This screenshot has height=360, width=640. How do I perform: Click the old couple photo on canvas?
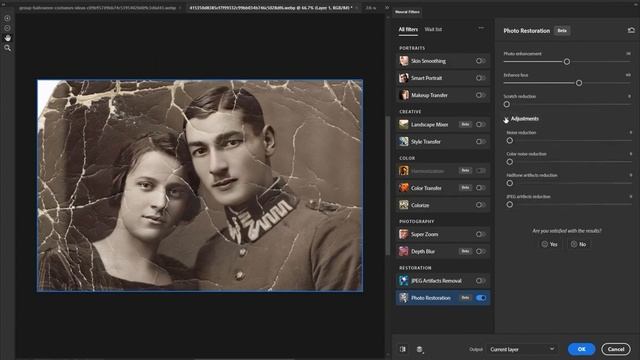pyautogui.click(x=200, y=185)
